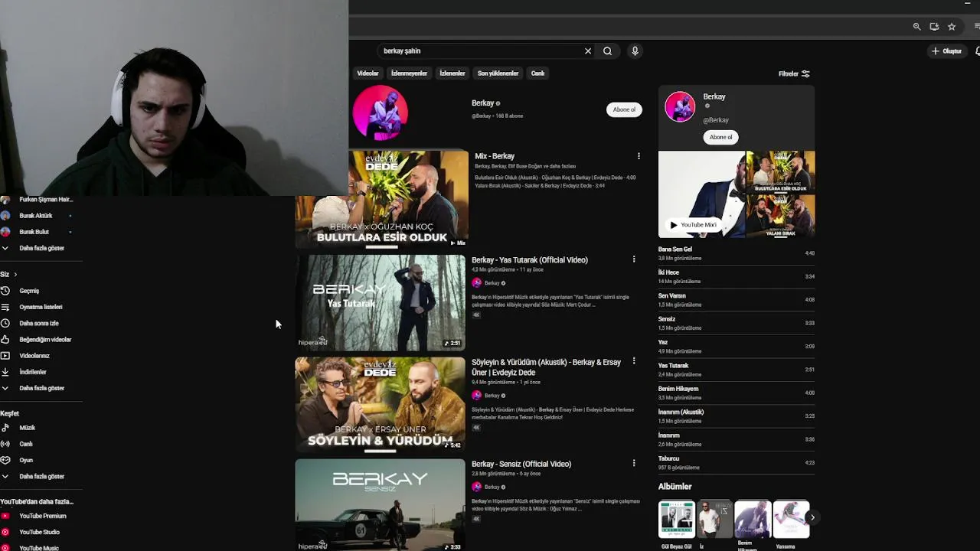Image resolution: width=980 pixels, height=551 pixels.
Task: Clear the search box with the X icon
Action: (588, 51)
